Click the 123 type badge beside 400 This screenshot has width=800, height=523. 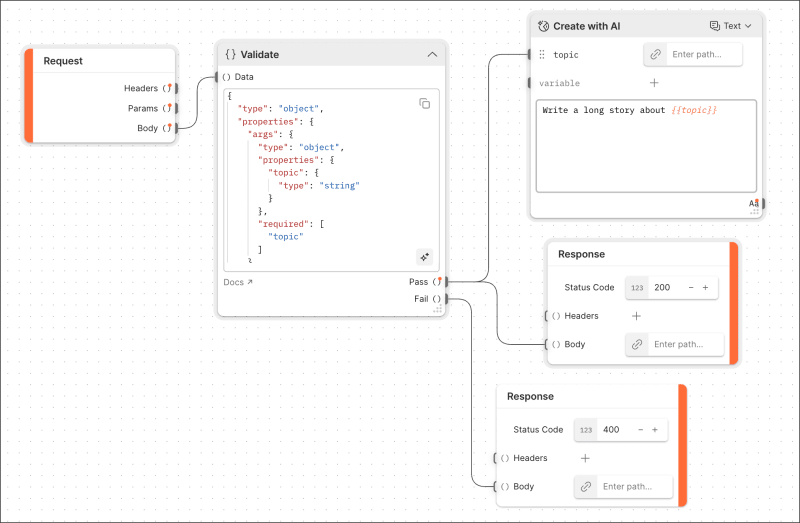click(586, 430)
